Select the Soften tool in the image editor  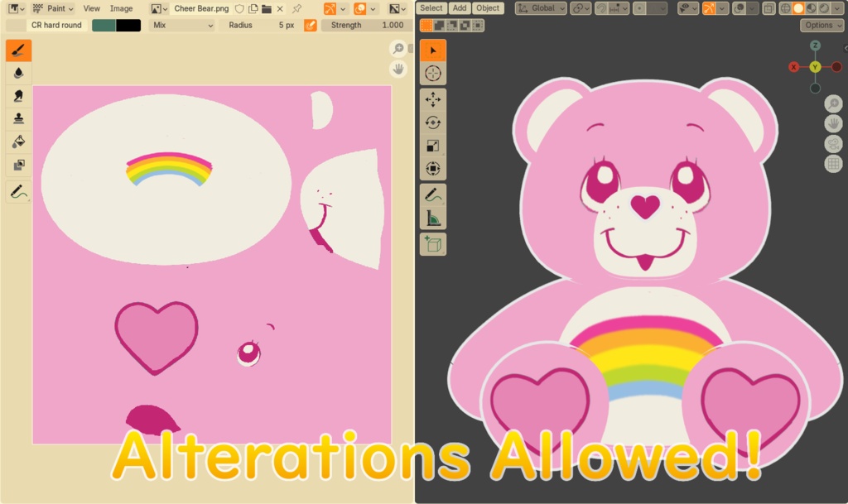pyautogui.click(x=17, y=73)
